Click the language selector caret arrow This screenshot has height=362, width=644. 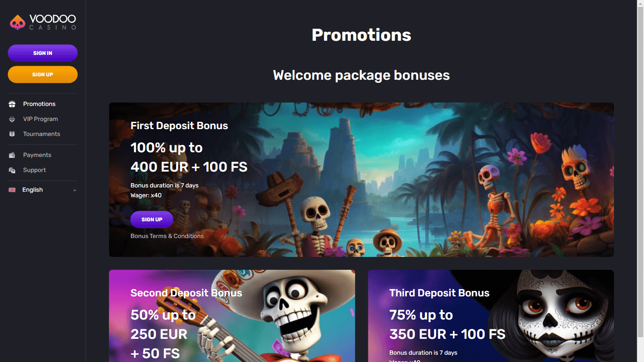75,190
